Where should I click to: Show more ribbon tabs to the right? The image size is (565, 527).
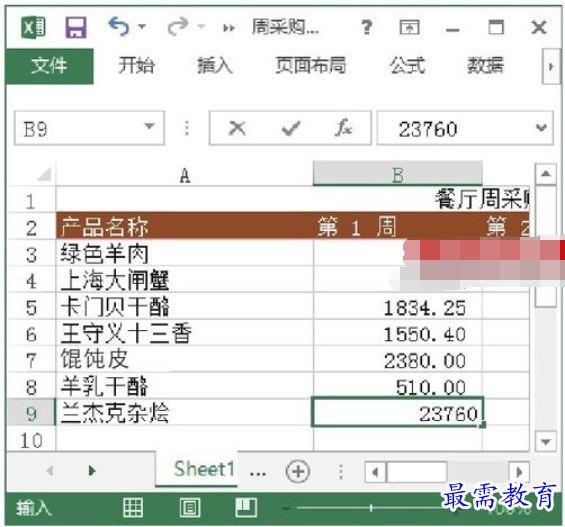[551, 67]
